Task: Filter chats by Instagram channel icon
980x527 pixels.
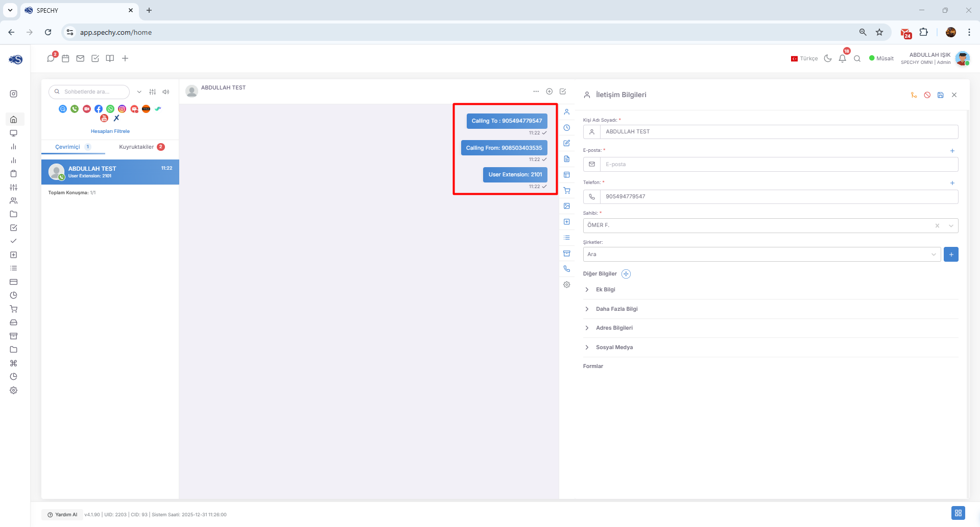Action: pos(122,109)
